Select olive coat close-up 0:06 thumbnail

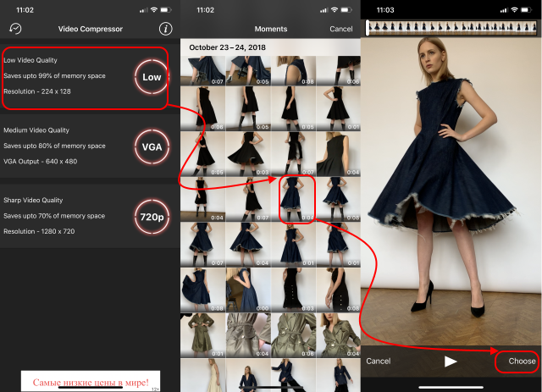click(293, 335)
